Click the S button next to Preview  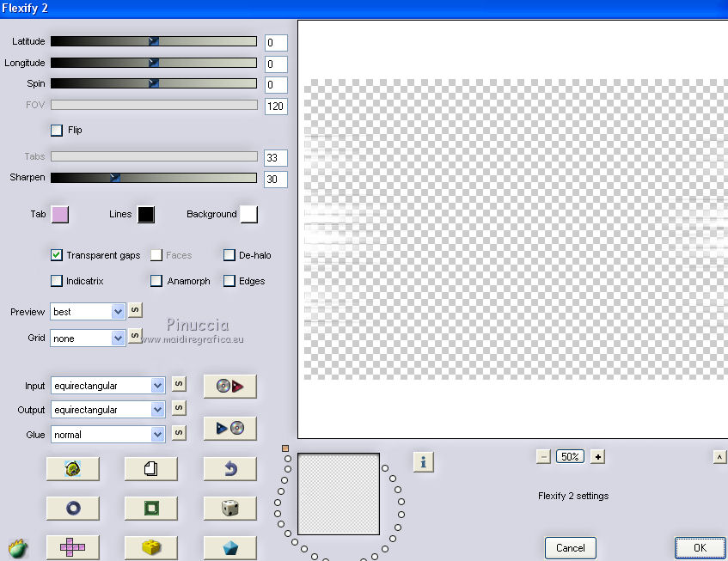[x=135, y=310]
